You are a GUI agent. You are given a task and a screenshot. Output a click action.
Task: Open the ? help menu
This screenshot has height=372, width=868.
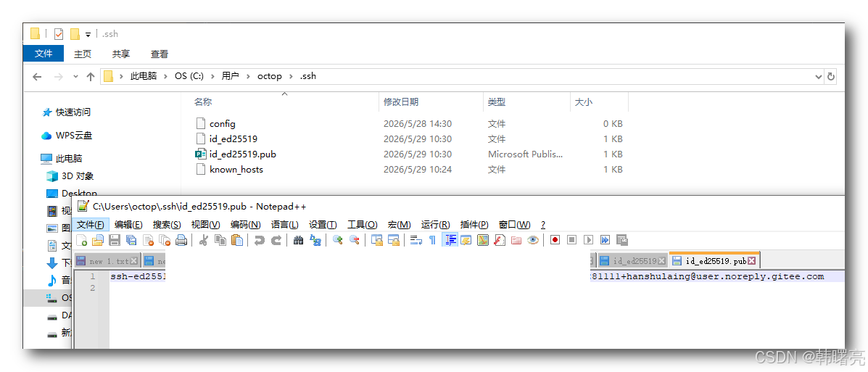click(x=543, y=225)
